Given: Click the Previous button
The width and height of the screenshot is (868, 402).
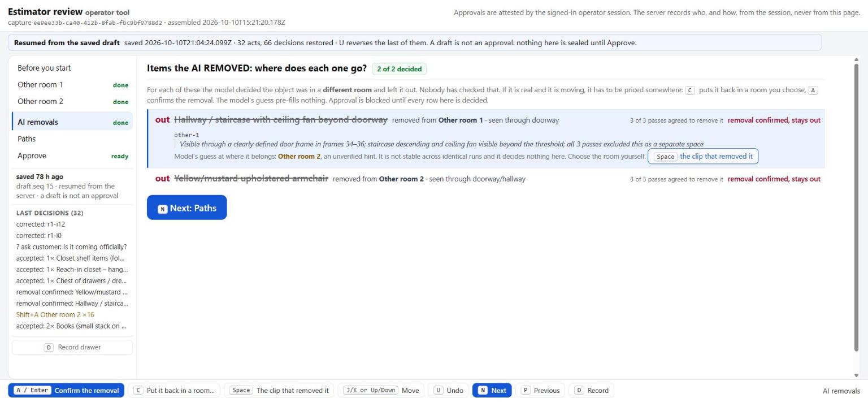Looking at the screenshot, I should pyautogui.click(x=540, y=390).
